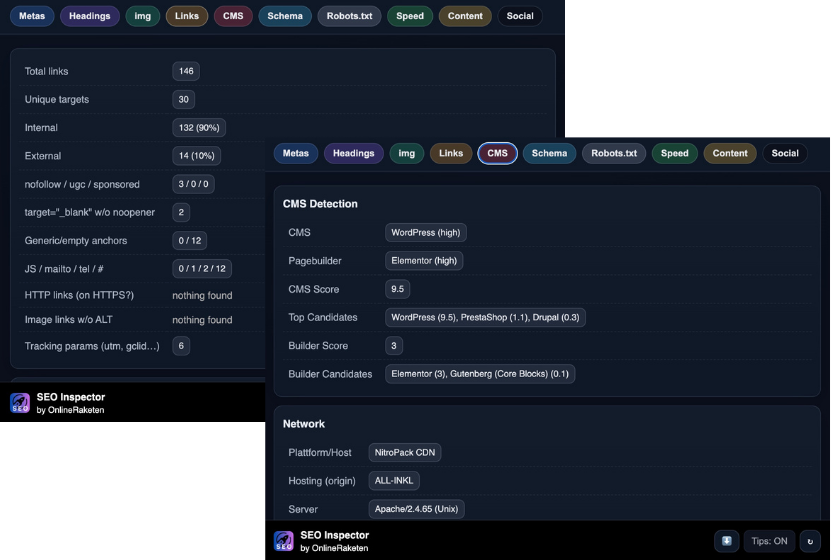Show the Content tab in the back window

465,16
